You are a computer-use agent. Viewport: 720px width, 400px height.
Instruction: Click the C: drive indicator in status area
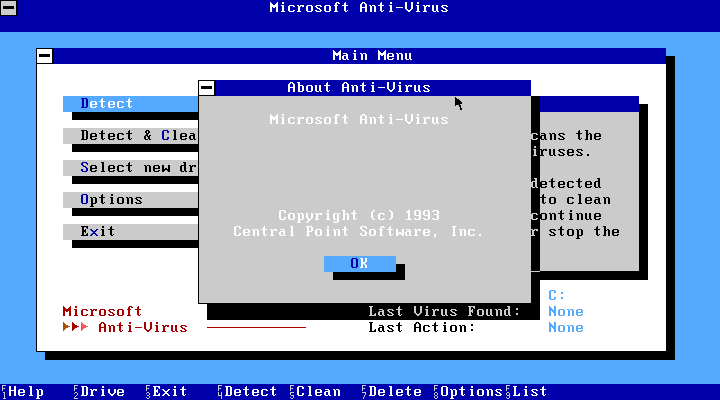557,295
